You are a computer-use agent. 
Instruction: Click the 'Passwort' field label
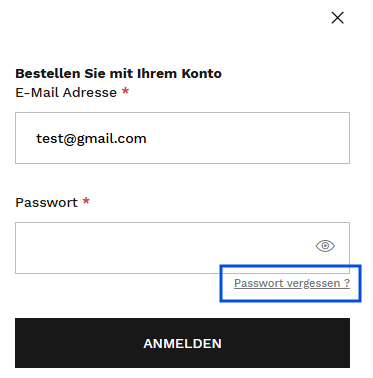[46, 203]
